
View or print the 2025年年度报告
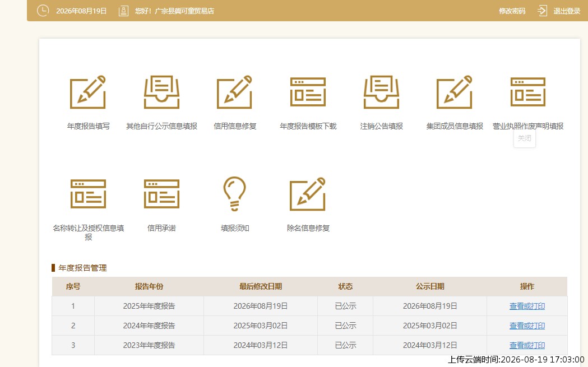point(527,306)
